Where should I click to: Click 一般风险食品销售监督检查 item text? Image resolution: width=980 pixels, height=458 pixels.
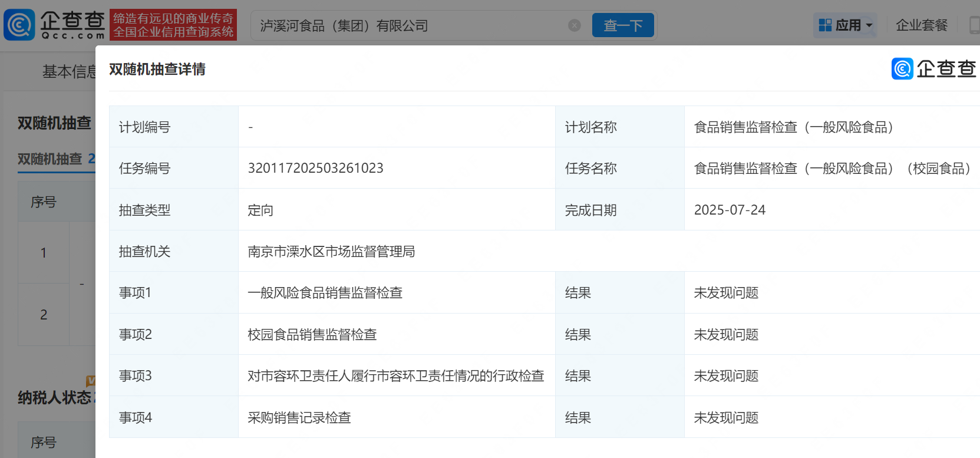click(x=325, y=293)
